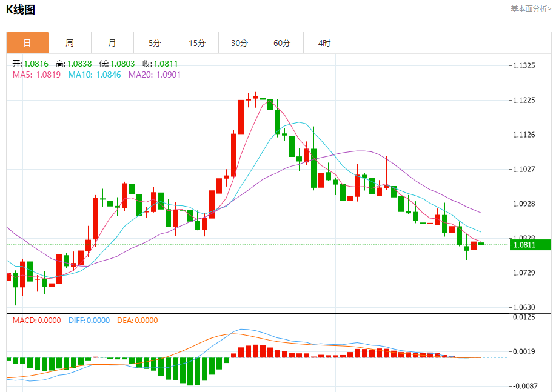
Task: Click the DIFF value label
Action: coord(89,321)
